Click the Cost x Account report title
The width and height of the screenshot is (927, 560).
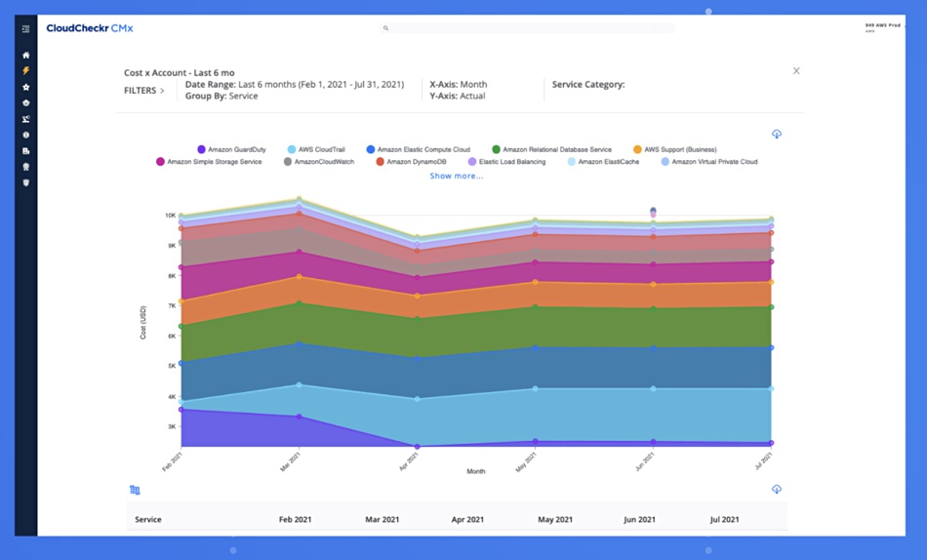tap(180, 73)
